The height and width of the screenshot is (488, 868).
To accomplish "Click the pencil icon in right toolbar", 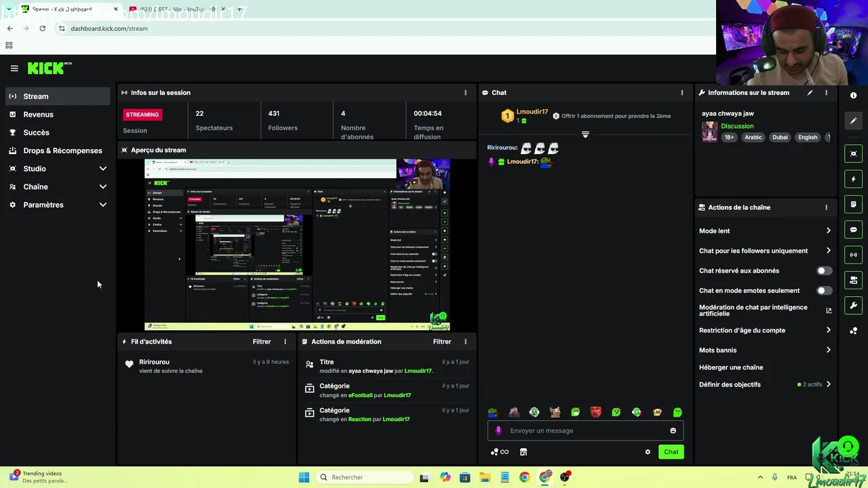I will point(853,121).
